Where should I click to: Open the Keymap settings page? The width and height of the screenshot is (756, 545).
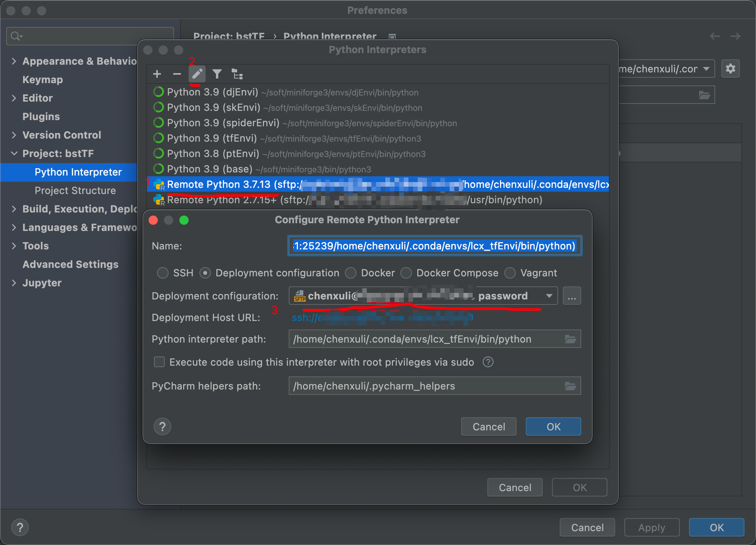pos(43,80)
